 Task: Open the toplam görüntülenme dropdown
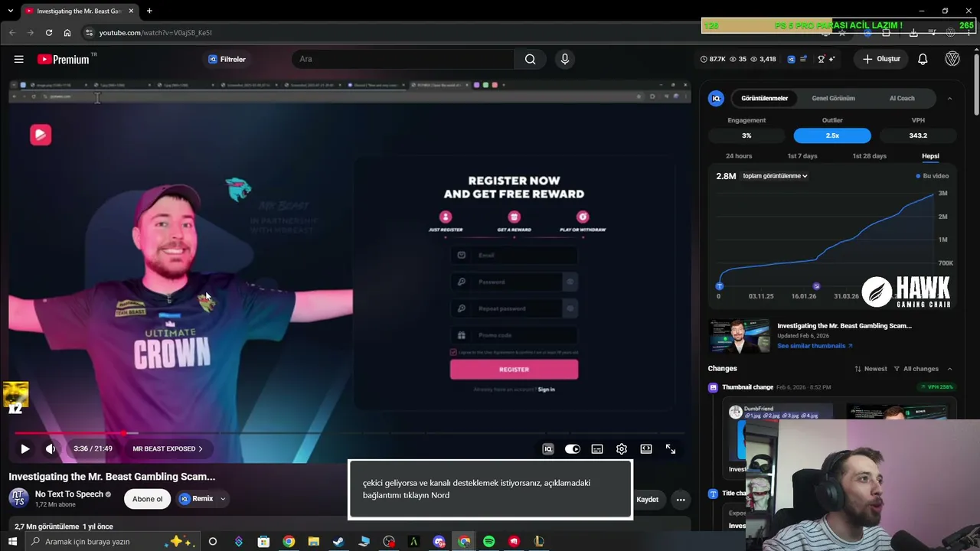point(775,176)
